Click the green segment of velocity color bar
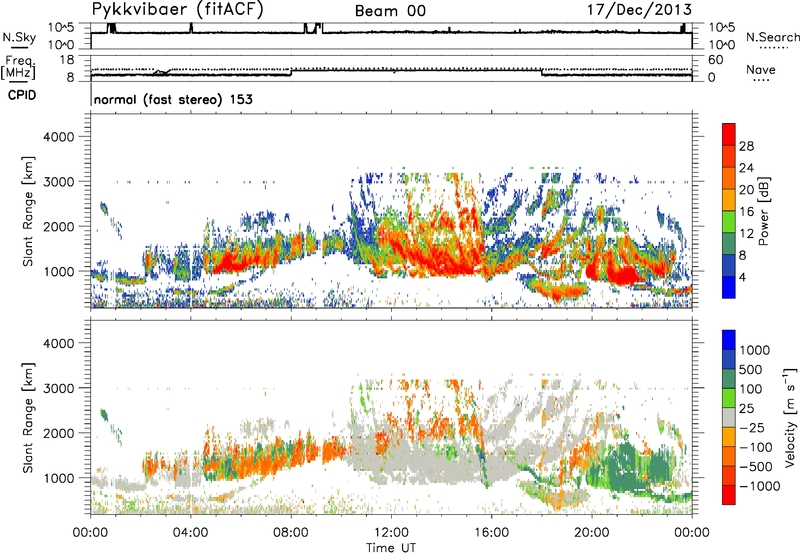Viewport: 800px width, 554px height. [x=729, y=398]
